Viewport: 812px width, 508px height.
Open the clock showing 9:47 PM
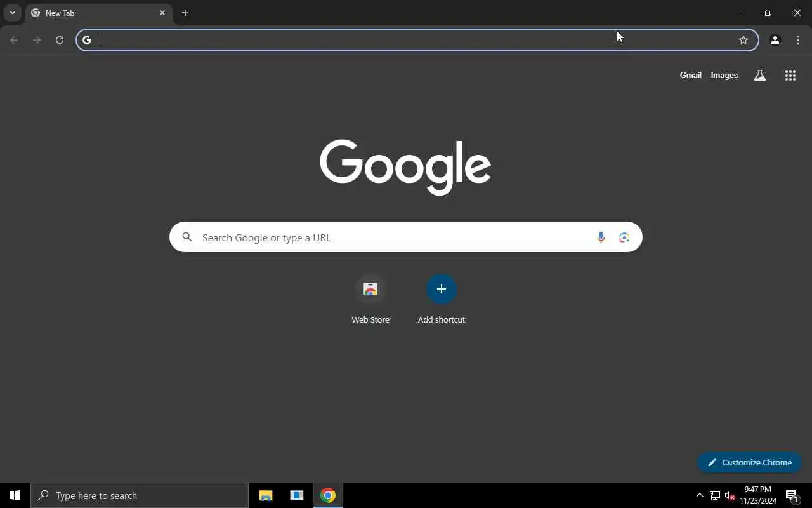point(757,495)
